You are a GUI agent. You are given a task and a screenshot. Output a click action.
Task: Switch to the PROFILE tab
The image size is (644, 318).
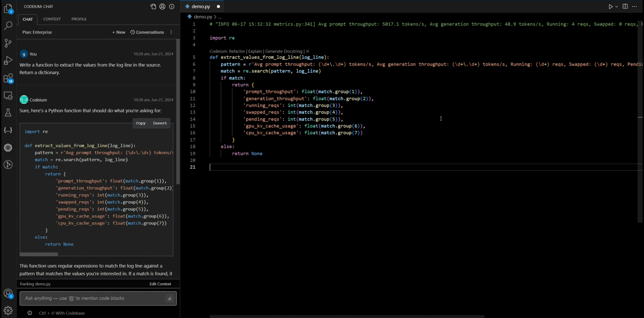[79, 19]
